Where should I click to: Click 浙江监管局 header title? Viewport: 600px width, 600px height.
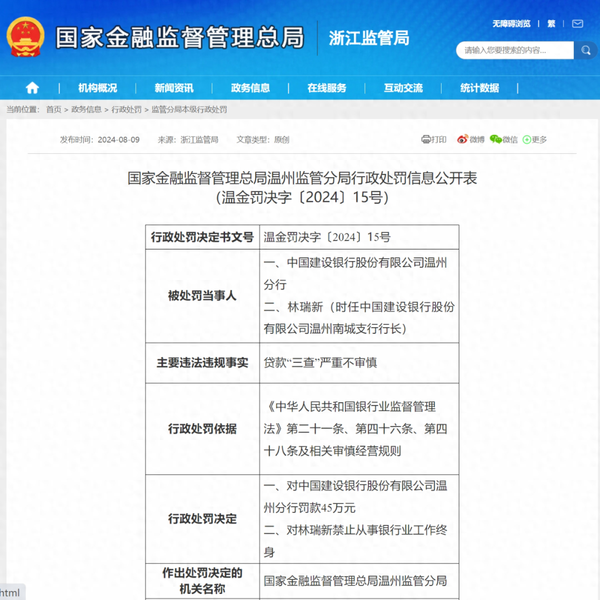[369, 38]
